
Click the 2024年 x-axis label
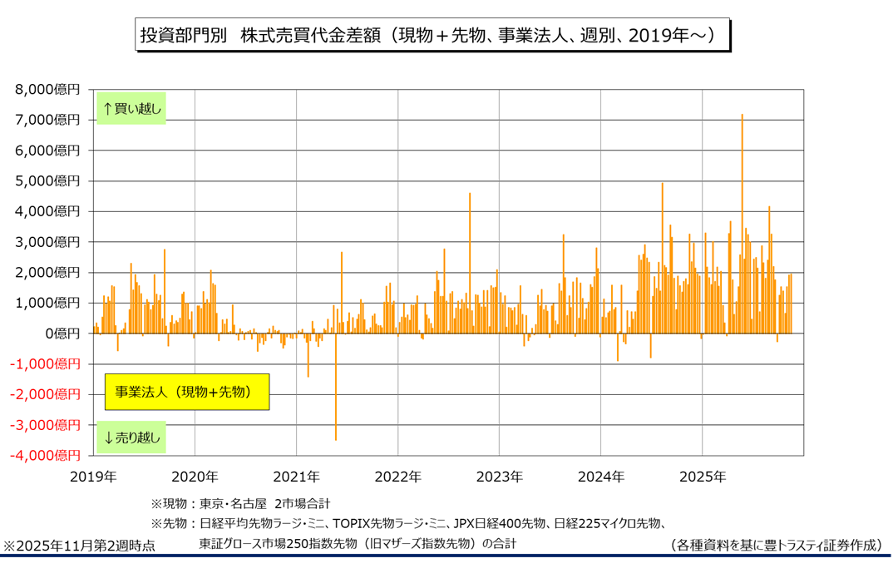(x=600, y=477)
